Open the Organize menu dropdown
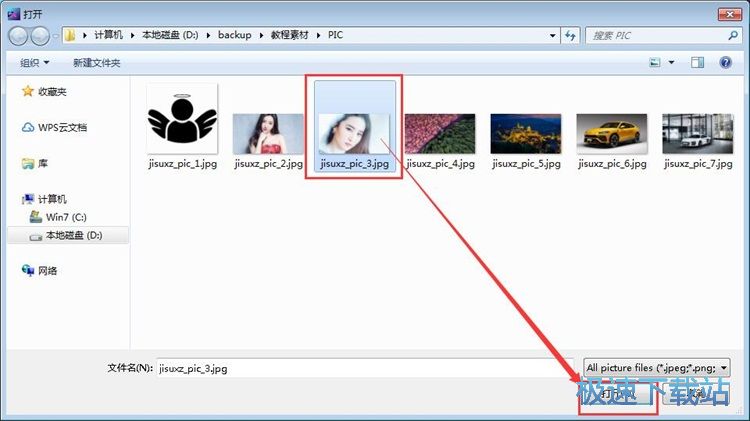750x421 pixels. pyautogui.click(x=34, y=63)
